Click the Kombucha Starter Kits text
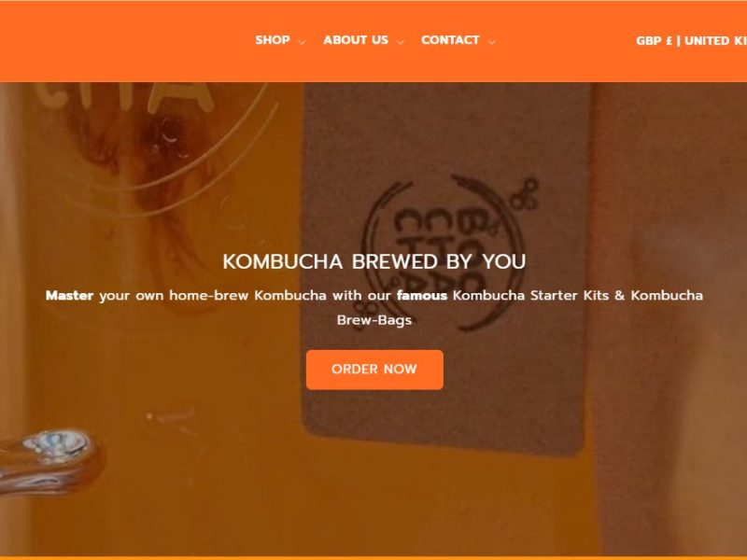747x560 pixels. click(x=530, y=295)
